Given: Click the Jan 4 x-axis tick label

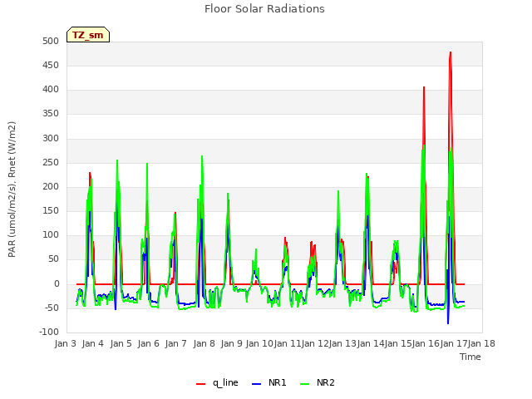Looking at the screenshot, I should tap(93, 343).
